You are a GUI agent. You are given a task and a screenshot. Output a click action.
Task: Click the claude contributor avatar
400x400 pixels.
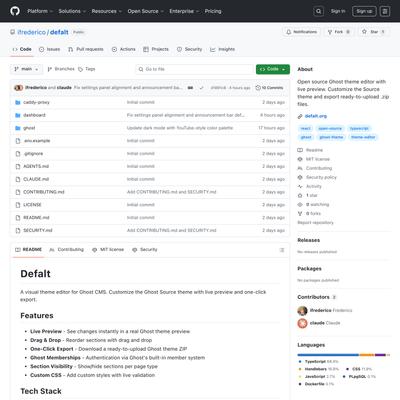pos(302,323)
